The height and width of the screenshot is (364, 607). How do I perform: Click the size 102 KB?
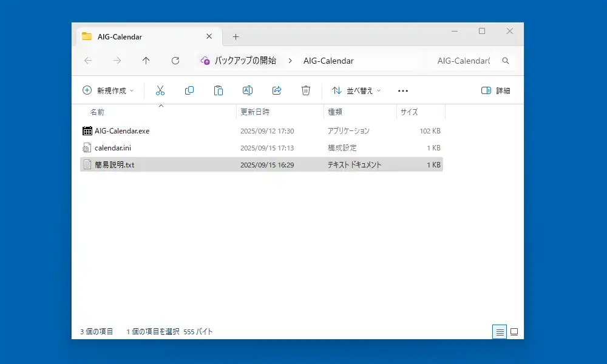click(x=430, y=131)
